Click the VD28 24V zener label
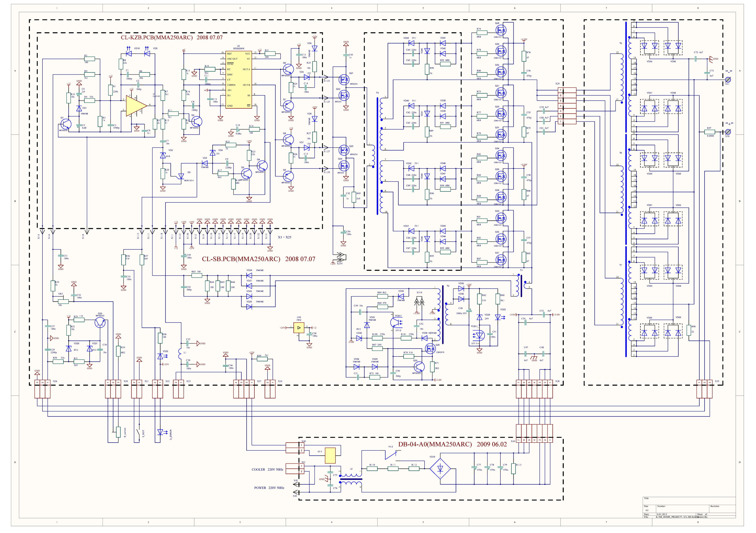 coord(487,317)
